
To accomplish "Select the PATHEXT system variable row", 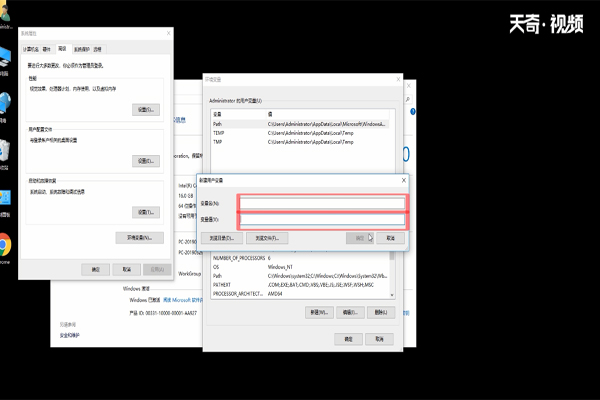I will (300, 285).
